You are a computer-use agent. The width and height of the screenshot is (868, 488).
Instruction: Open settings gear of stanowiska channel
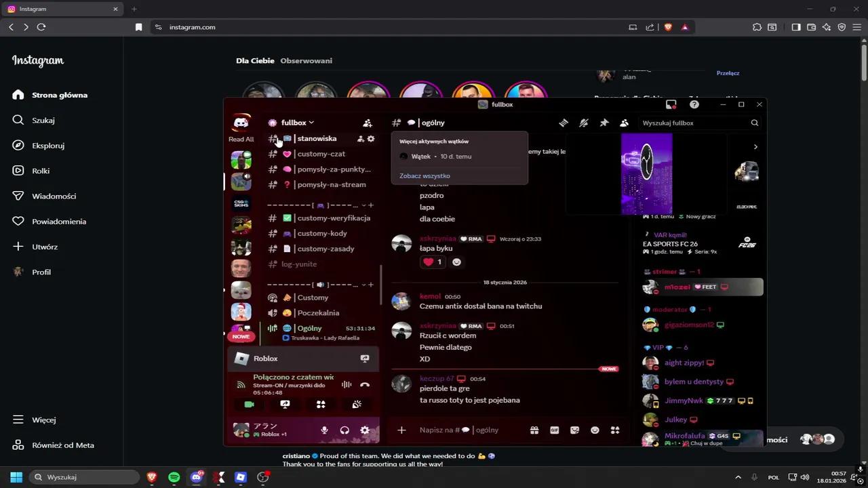371,138
